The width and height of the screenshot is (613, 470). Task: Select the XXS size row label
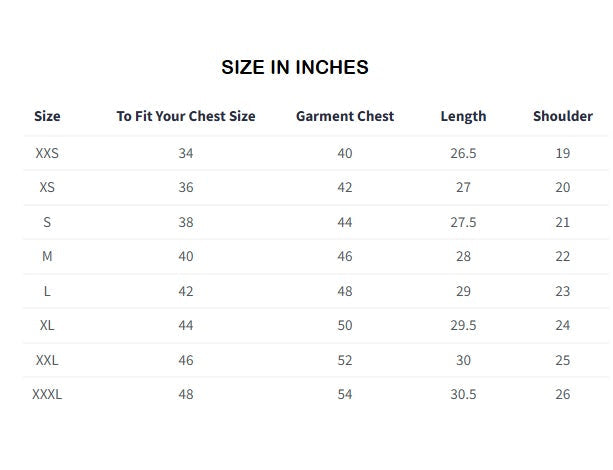47,153
